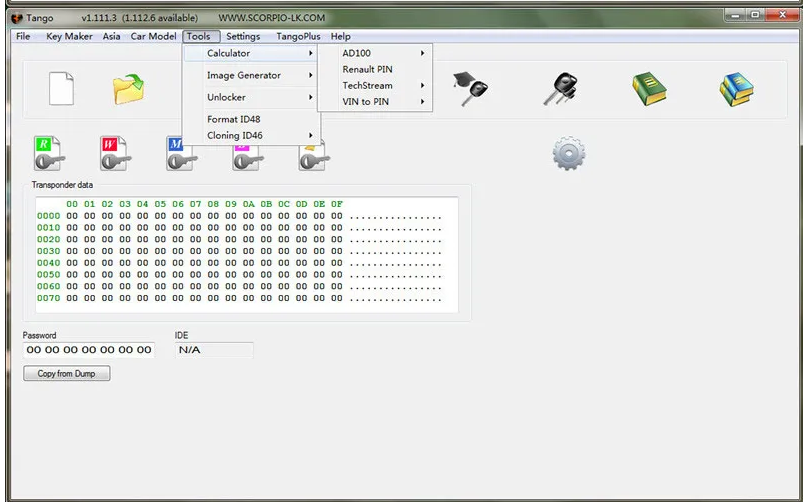803x502 pixels.
Task: Click the black car keys icon
Action: pyautogui.click(x=560, y=89)
